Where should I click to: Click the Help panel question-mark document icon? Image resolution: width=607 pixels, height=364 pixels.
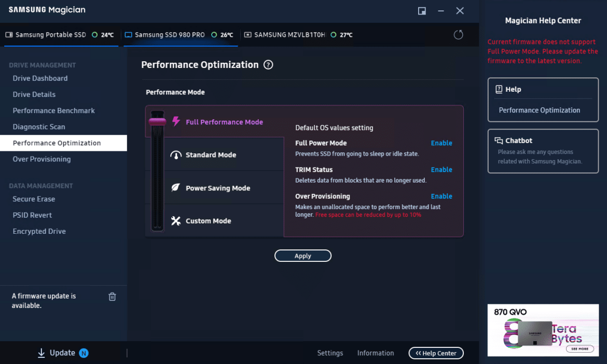pyautogui.click(x=499, y=89)
